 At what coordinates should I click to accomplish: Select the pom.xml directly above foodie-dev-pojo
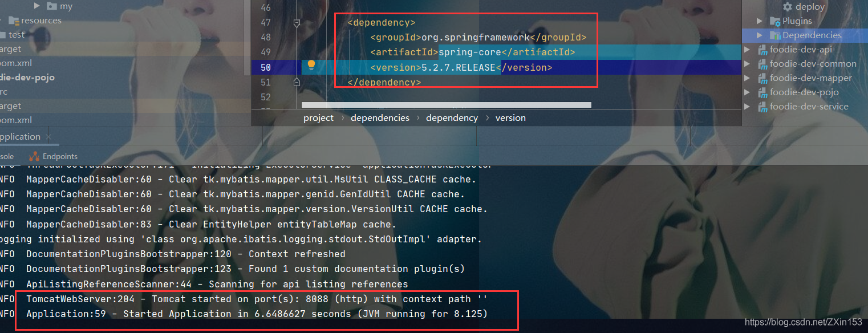coord(16,63)
